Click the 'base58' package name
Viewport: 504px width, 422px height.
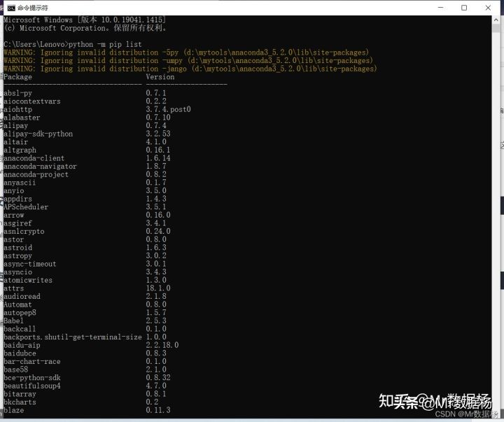[15, 370]
